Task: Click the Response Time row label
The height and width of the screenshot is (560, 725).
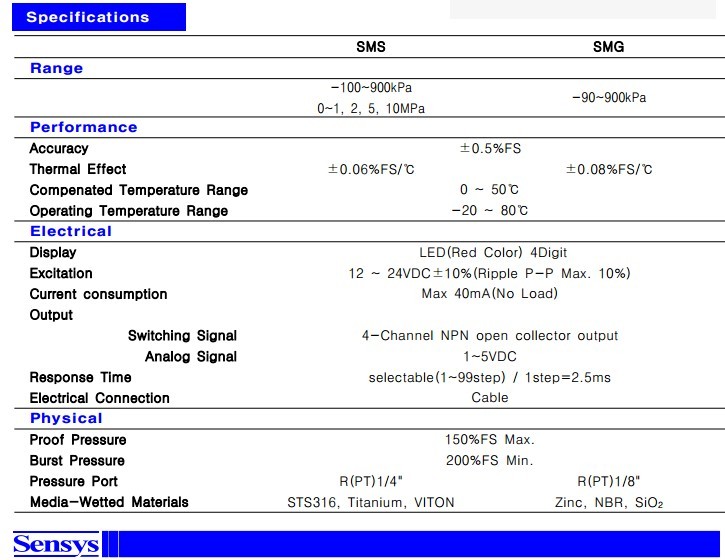Action: point(81,378)
